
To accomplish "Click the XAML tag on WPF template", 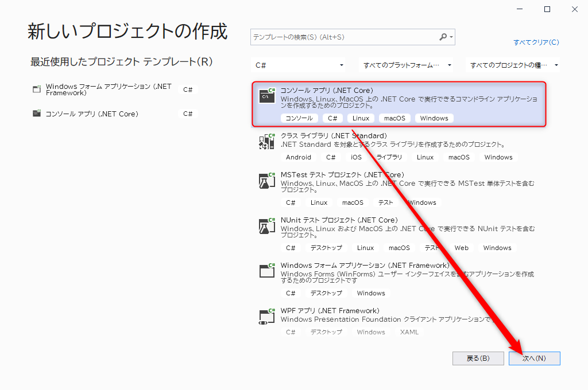I will pos(409,332).
